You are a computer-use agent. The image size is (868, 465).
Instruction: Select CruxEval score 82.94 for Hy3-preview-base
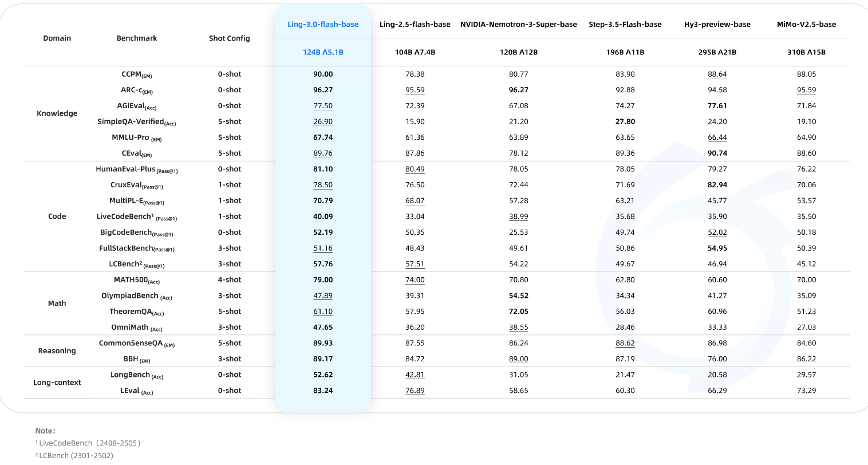[717, 185]
